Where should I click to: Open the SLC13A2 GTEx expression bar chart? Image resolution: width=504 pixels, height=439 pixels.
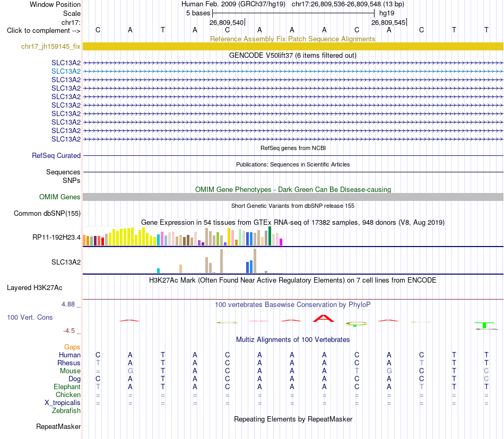click(183, 261)
